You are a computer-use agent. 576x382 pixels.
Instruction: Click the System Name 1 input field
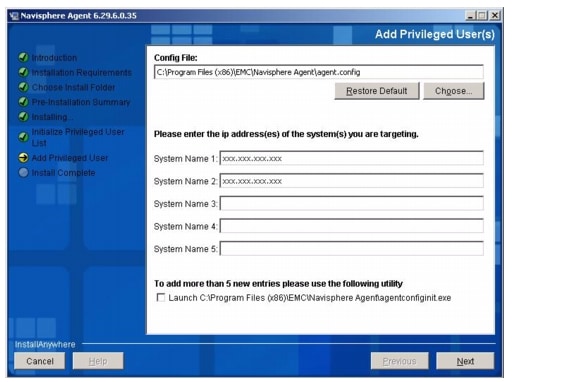tap(352, 158)
